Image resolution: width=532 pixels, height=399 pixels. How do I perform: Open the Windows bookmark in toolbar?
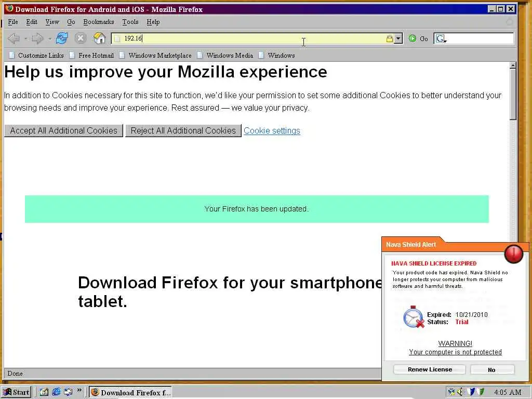pos(276,55)
